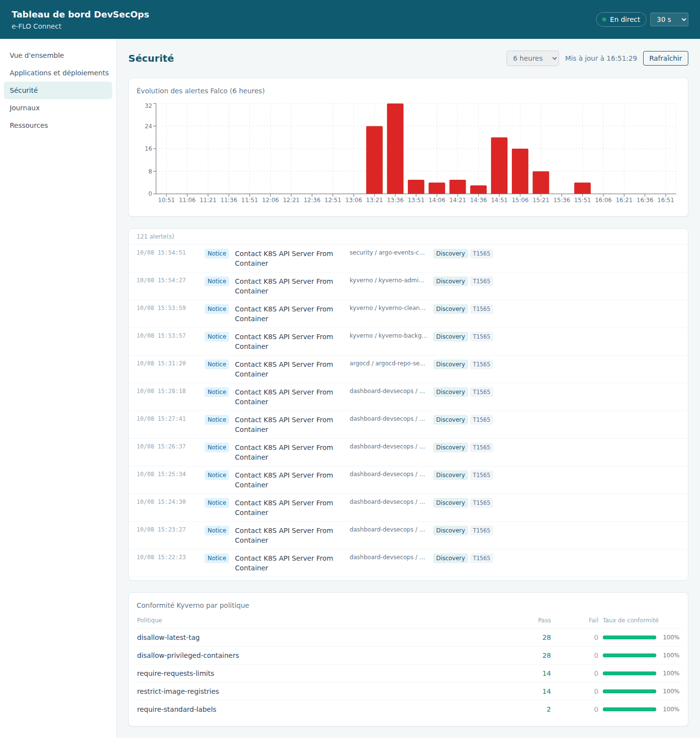This screenshot has height=738, width=700.
Task: Click the kyverno / kyverno-clean... source text
Action: click(x=387, y=308)
